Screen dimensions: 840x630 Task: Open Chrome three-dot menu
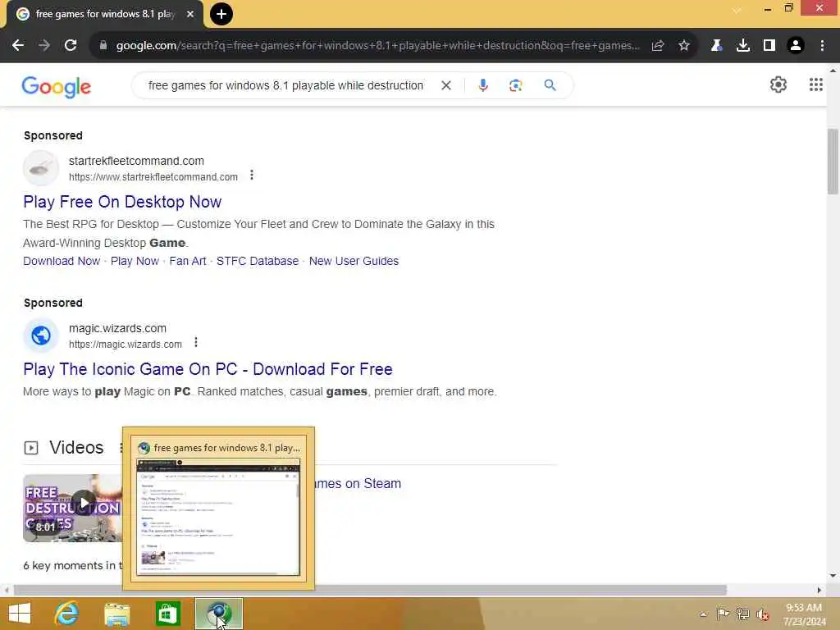(822, 46)
